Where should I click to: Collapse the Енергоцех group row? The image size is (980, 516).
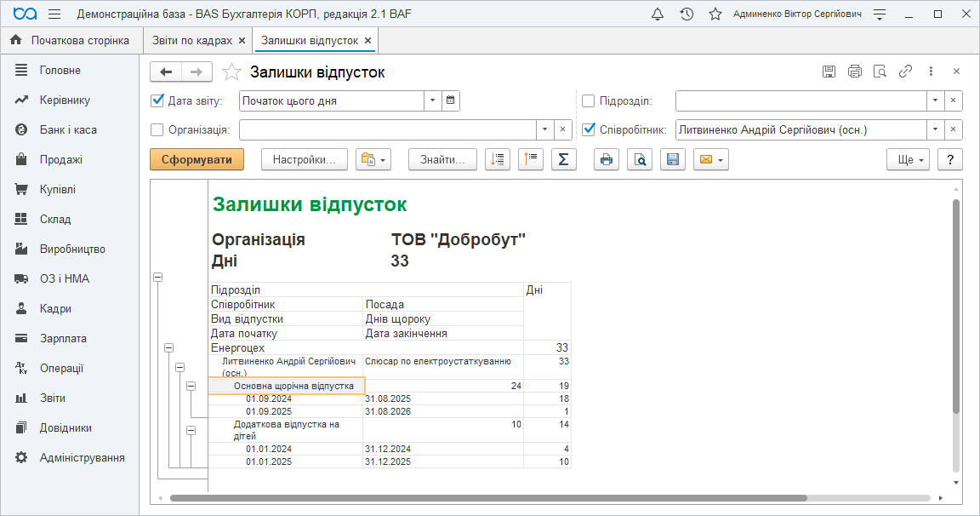coord(168,347)
